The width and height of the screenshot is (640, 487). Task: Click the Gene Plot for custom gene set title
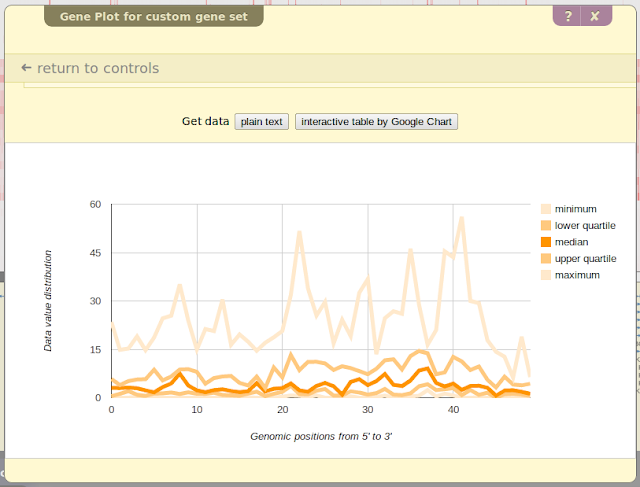tap(154, 16)
